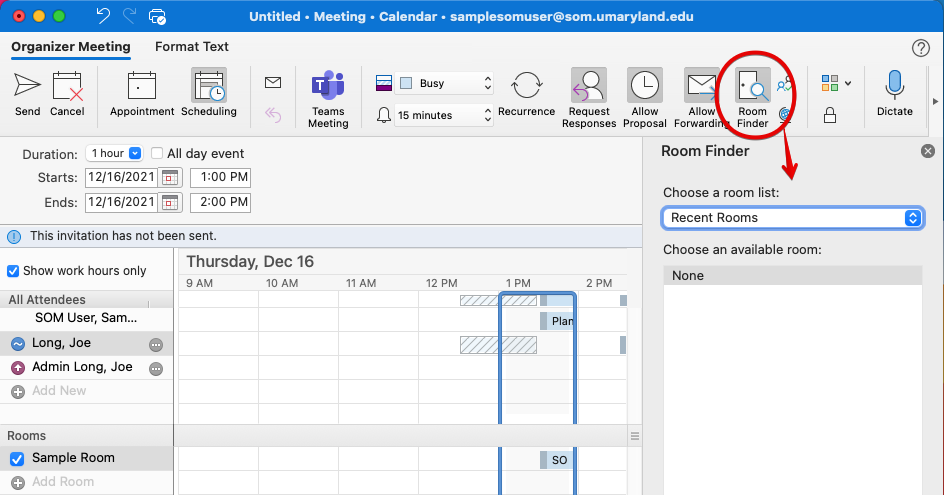Click the start time 1:00 PM field
This screenshot has height=495, width=944.
click(220, 178)
